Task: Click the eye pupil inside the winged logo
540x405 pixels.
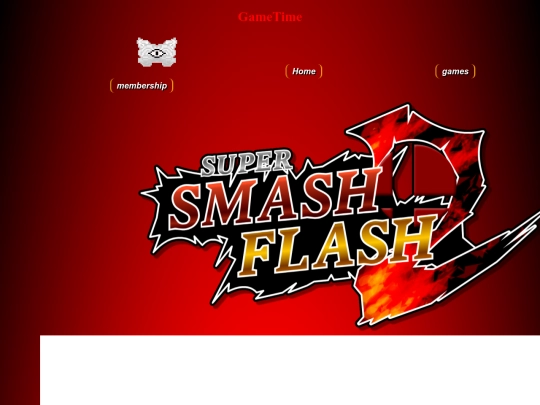Action: click(x=157, y=53)
